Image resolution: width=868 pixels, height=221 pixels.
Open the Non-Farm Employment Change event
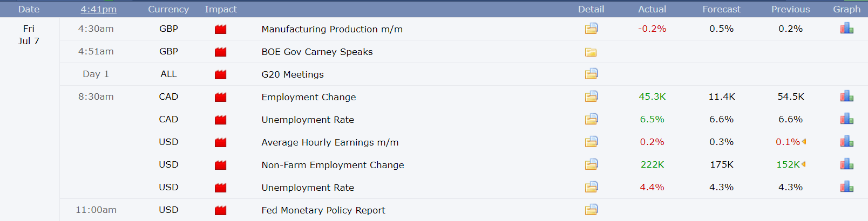click(333, 165)
